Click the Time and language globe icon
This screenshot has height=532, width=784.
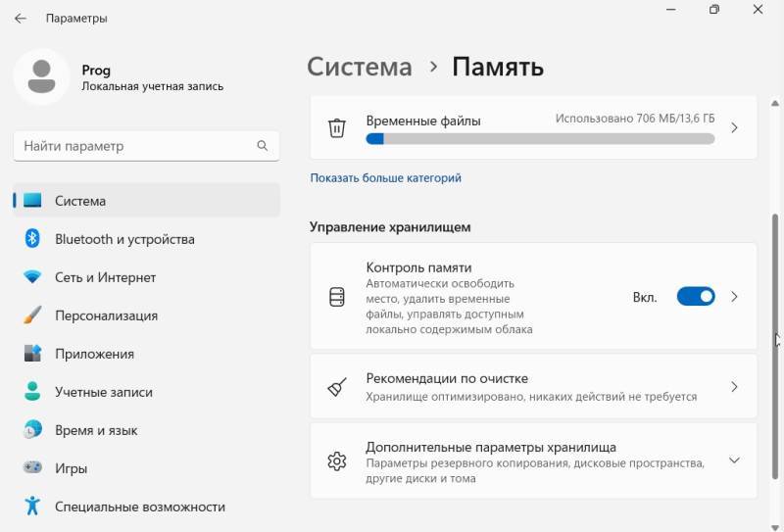[x=32, y=430]
